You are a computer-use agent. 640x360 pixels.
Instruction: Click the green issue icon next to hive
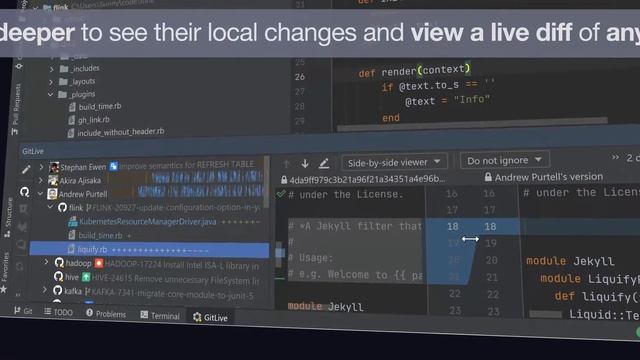point(86,278)
